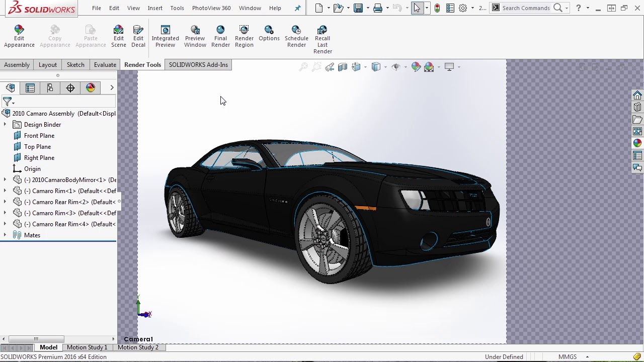Screen dimensions: 644x362
Task: Open the DisplayManager tab icon
Action: pyautogui.click(x=91, y=88)
